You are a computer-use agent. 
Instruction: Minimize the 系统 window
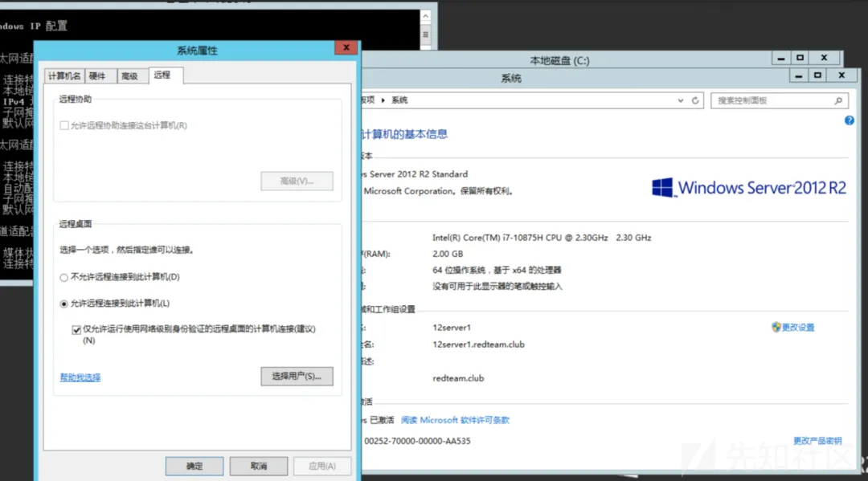(799, 75)
